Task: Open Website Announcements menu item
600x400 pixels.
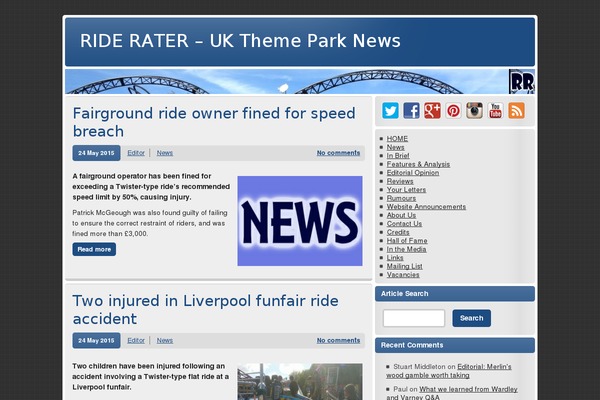Action: tap(426, 207)
